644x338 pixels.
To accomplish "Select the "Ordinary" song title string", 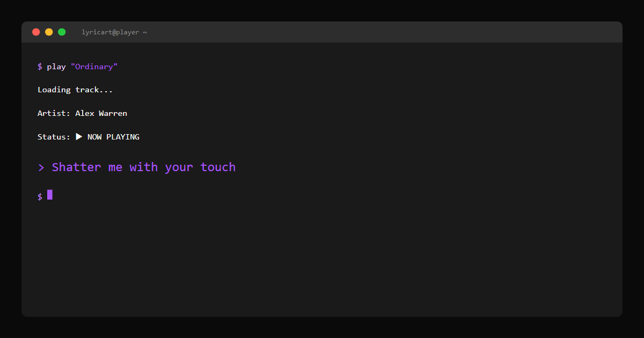I will [94, 67].
